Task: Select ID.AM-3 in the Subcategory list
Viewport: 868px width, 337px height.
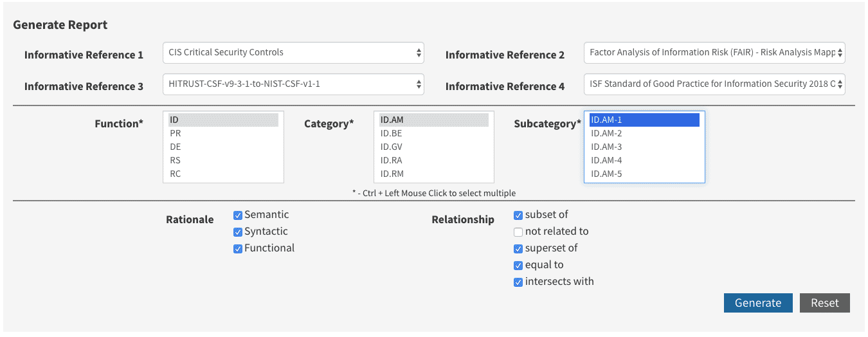Action: [x=644, y=147]
